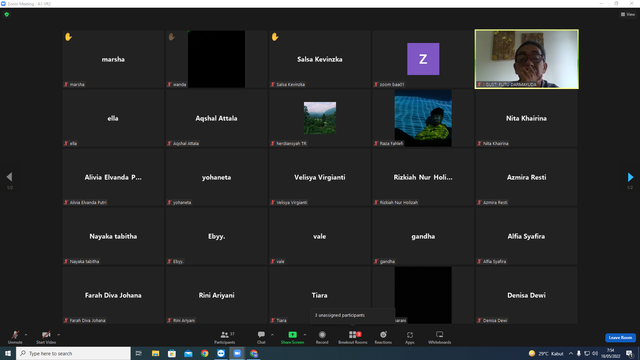The width and height of the screenshot is (640, 360).
Task: Expand chat options arrow next to Chat
Action: click(x=272, y=335)
